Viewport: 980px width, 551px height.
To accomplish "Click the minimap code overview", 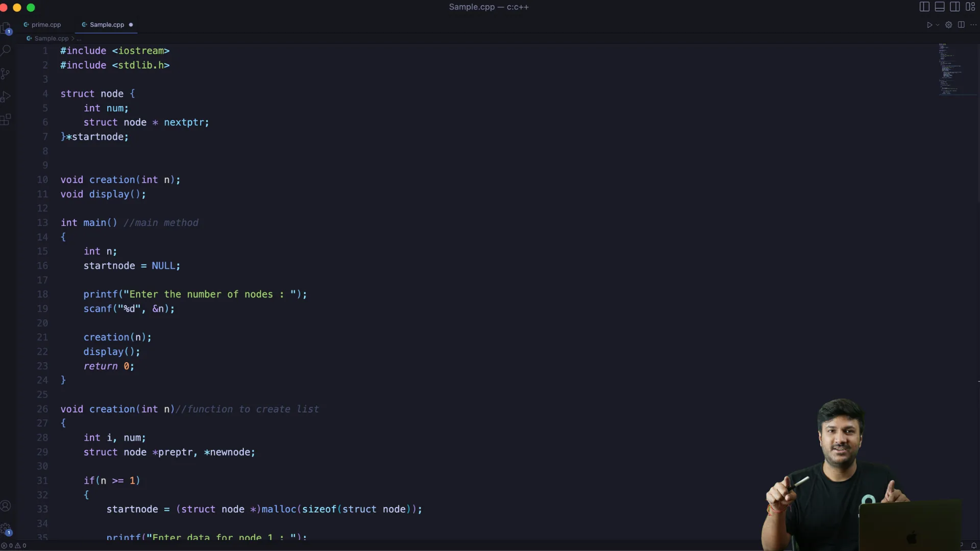I will [948, 69].
